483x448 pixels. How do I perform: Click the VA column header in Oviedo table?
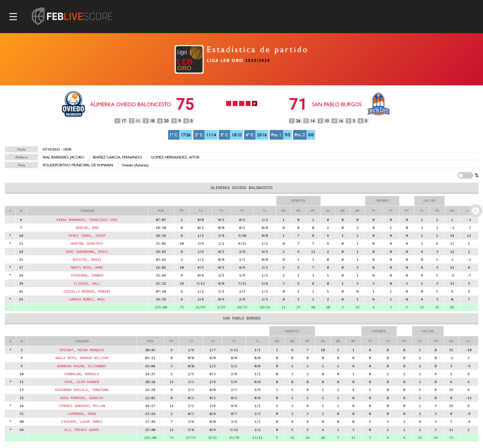click(452, 211)
